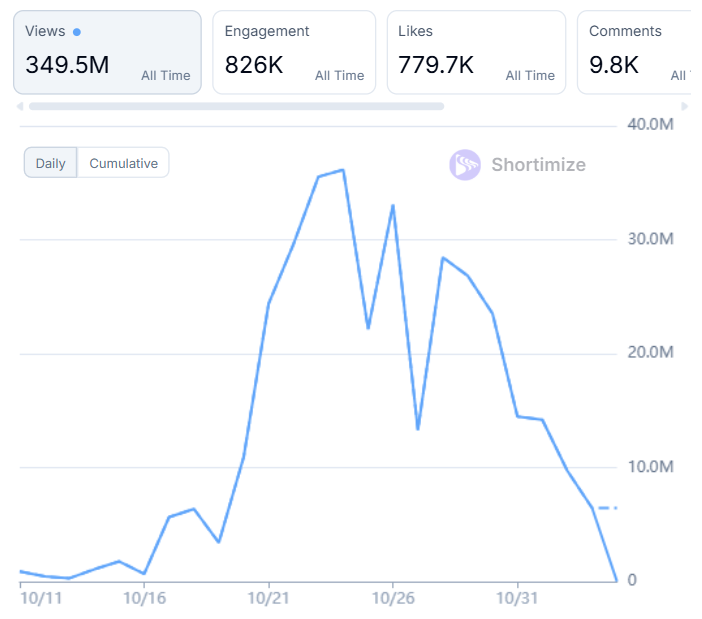This screenshot has height=619, width=702.
Task: Click the dashed line segment at chart end
Action: point(607,508)
